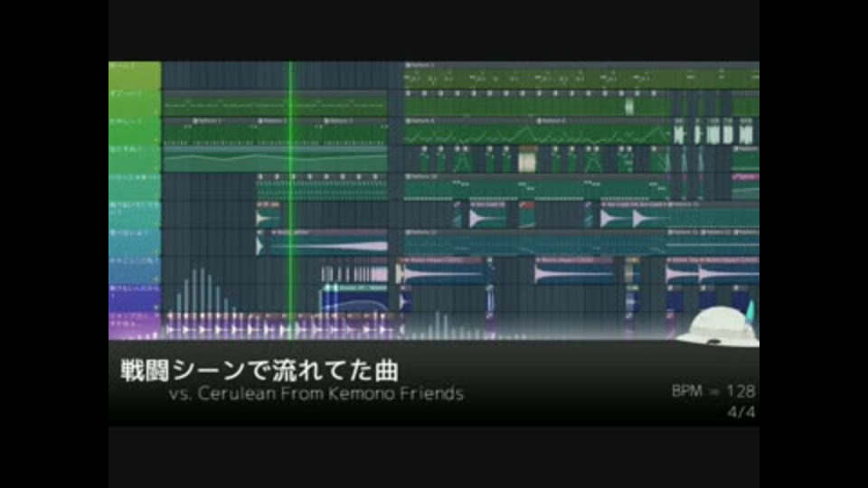Select the chopped white audio slices in the eighth track

click(x=354, y=273)
